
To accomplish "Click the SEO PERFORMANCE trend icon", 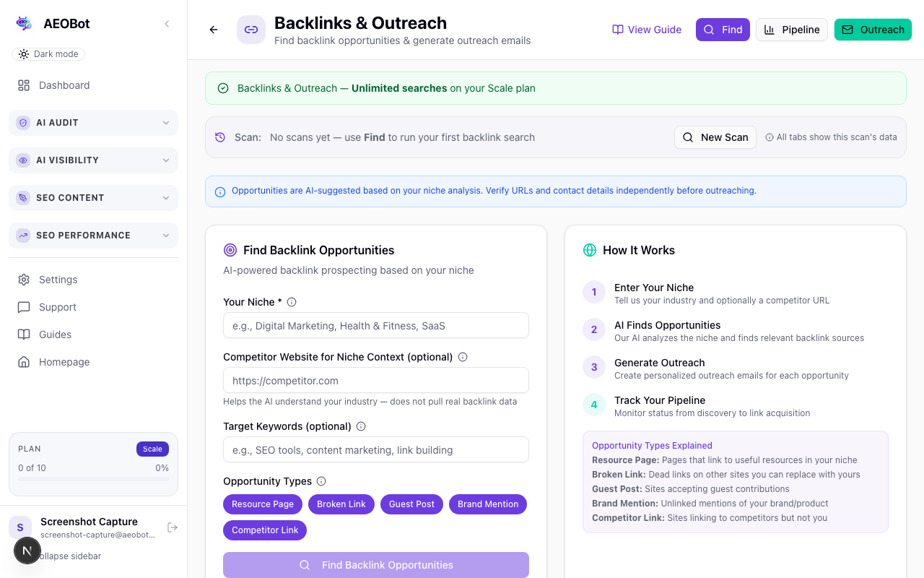I will pos(23,236).
